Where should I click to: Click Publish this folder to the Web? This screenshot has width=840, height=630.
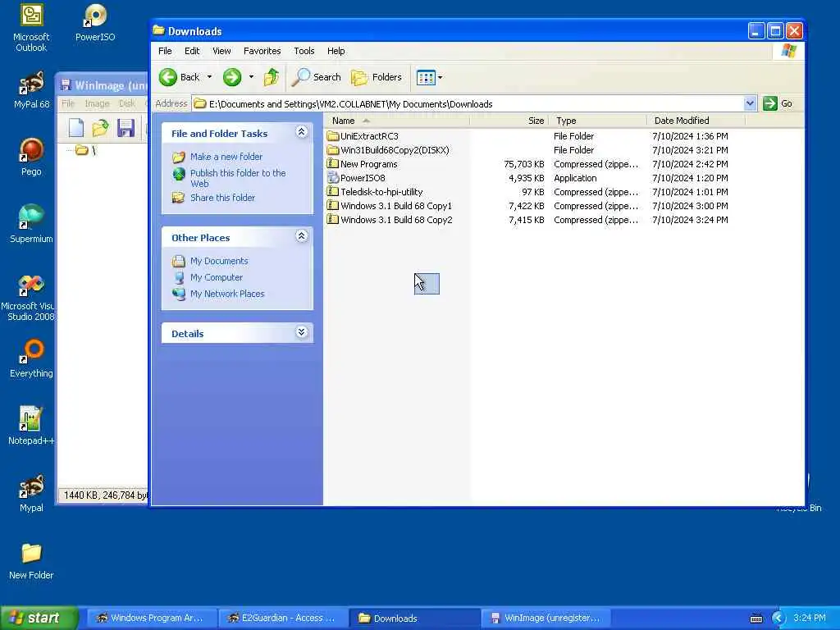pyautogui.click(x=238, y=178)
